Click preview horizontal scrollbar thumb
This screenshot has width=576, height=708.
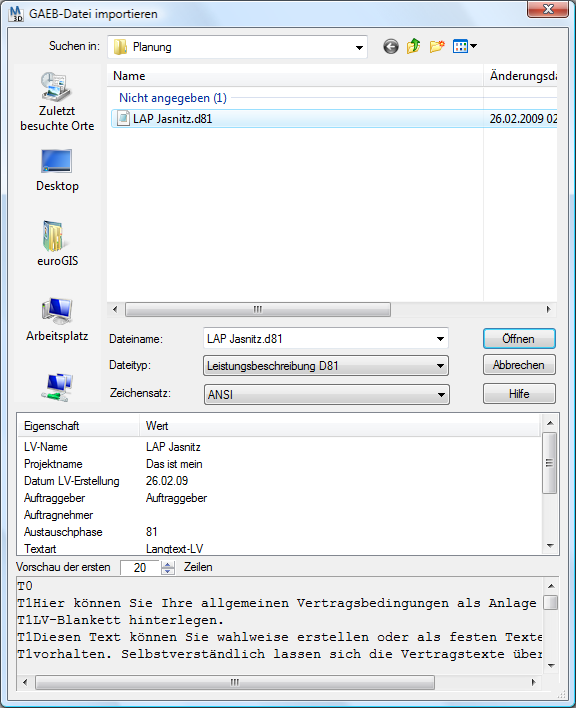click(x=235, y=682)
